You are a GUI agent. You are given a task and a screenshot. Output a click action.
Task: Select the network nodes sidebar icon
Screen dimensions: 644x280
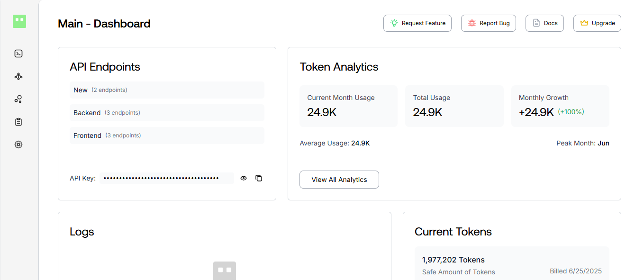pyautogui.click(x=18, y=76)
